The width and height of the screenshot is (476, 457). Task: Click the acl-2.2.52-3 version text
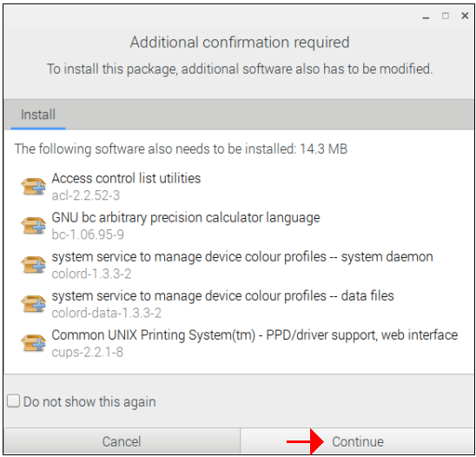click(x=86, y=195)
